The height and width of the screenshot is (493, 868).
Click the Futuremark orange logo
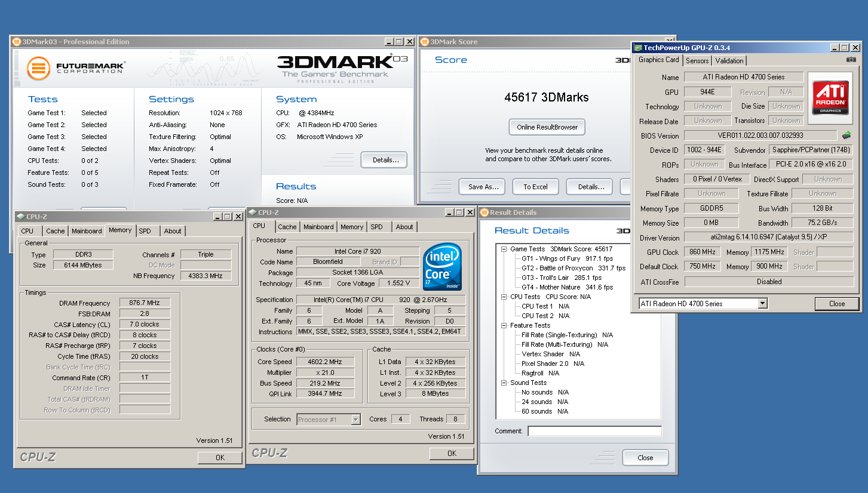click(38, 68)
